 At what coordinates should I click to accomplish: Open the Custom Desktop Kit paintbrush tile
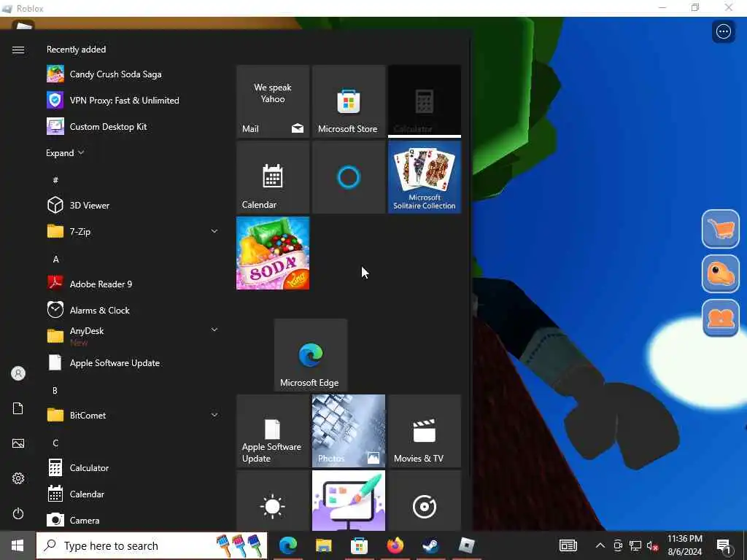coord(349,500)
